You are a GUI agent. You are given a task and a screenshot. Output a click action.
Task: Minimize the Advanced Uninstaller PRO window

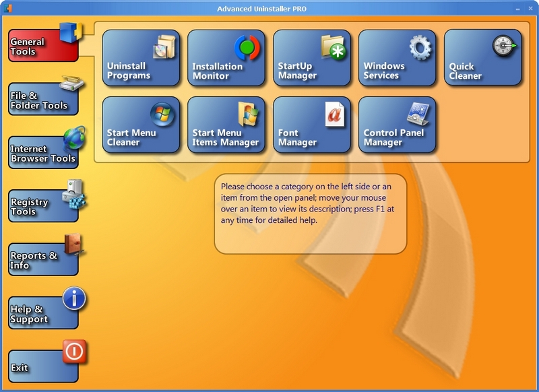point(517,9)
